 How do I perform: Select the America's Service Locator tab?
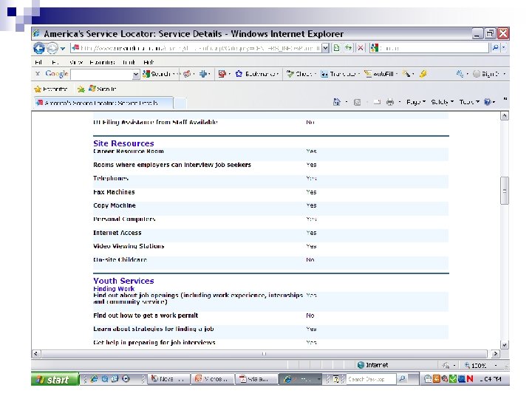tap(103, 103)
